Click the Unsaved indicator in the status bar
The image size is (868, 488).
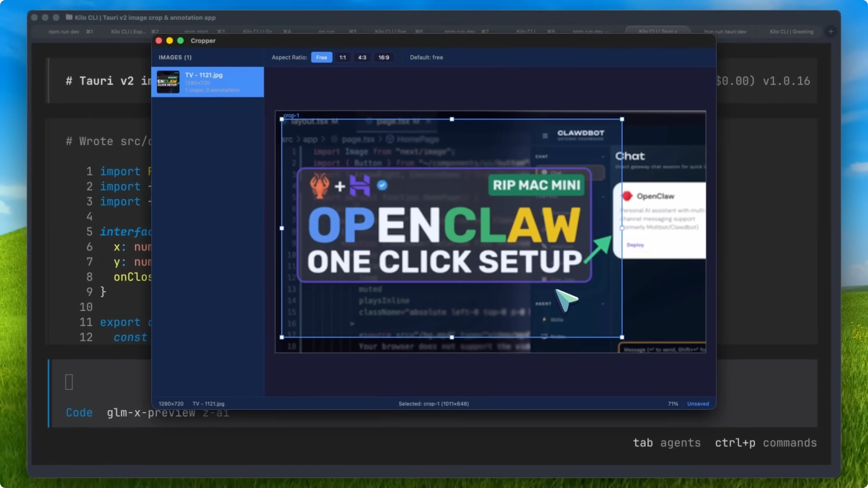pos(698,403)
